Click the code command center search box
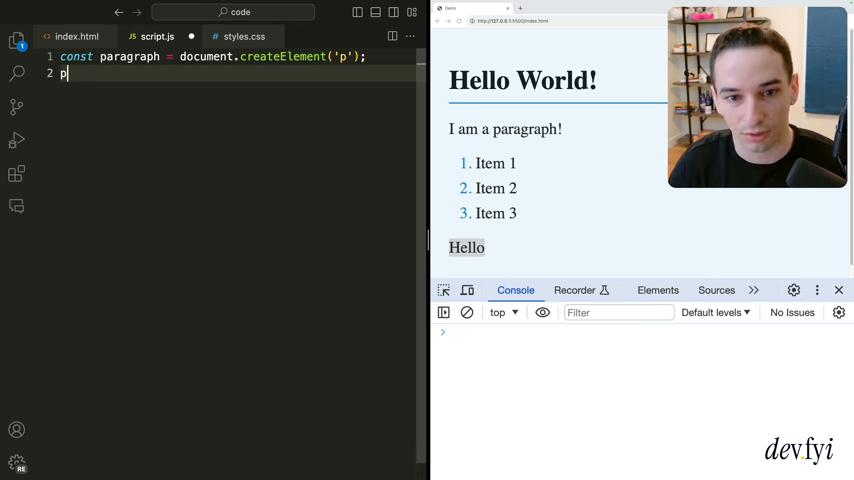This screenshot has height=480, width=854. click(x=233, y=12)
